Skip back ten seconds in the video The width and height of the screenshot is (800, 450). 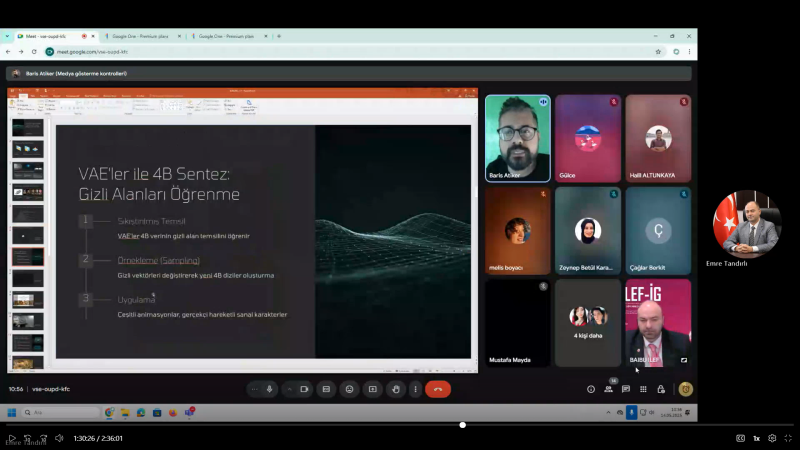point(28,438)
